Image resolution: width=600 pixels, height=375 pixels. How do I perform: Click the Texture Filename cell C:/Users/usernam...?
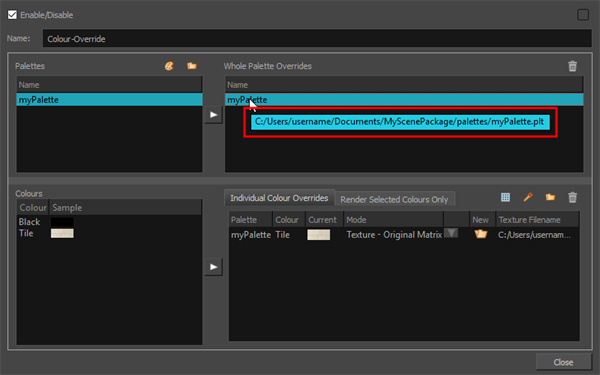click(x=534, y=235)
